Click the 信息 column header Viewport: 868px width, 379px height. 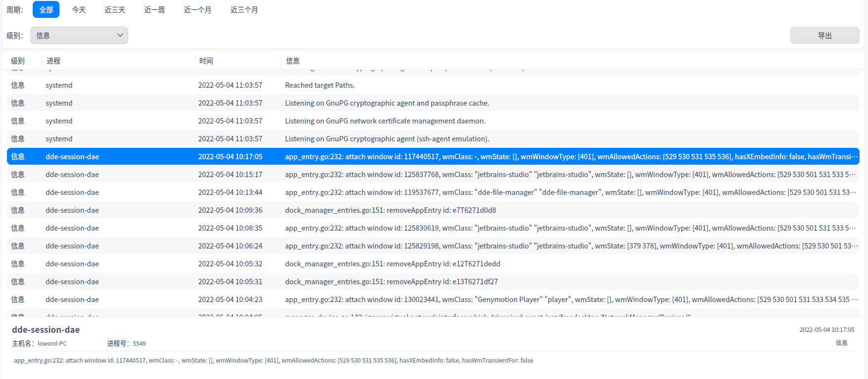coord(293,61)
